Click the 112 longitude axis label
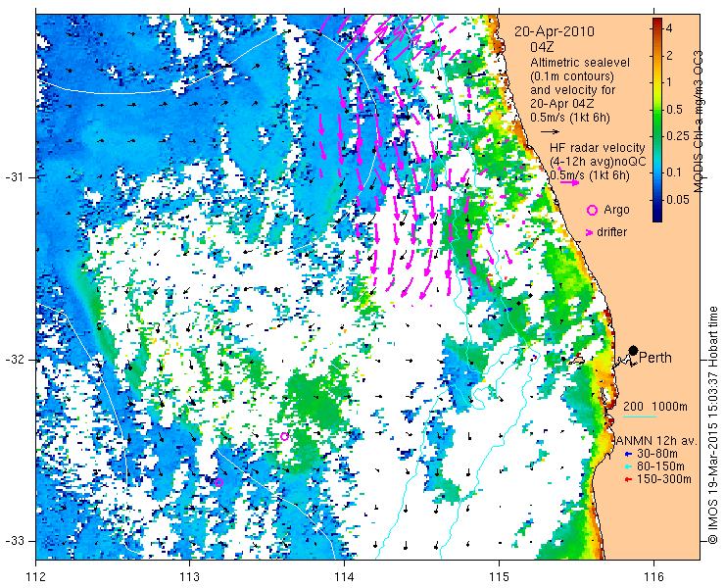The image size is (725, 588). pyautogui.click(x=35, y=577)
